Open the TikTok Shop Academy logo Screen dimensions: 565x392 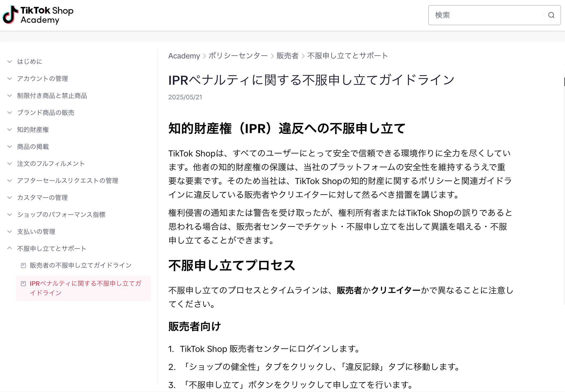[38, 15]
